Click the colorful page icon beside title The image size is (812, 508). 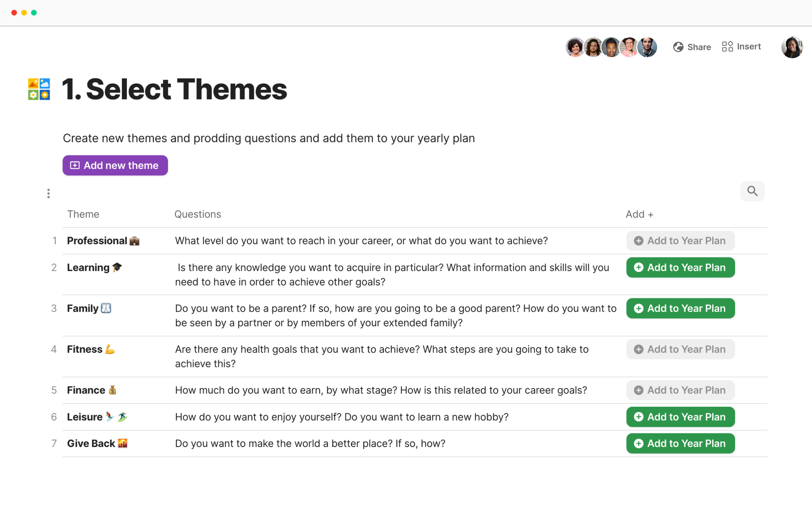tap(39, 89)
